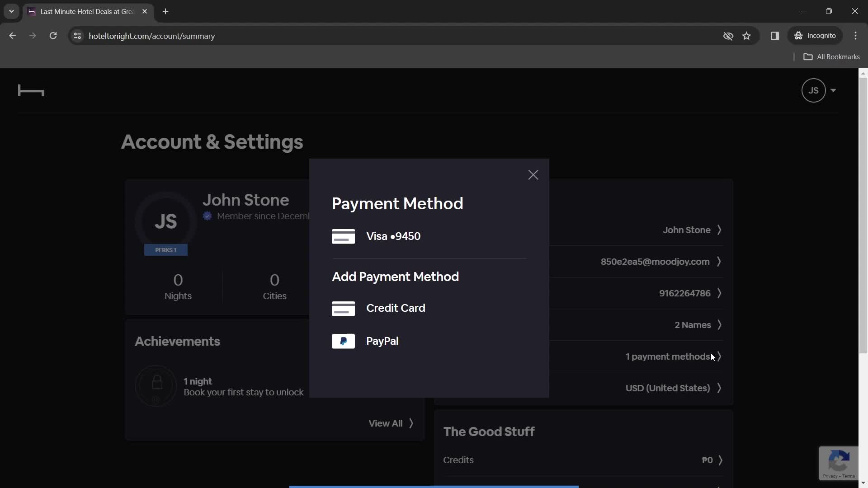868x488 pixels.
Task: Click the locked 1 night achievement badge
Action: 156,386
